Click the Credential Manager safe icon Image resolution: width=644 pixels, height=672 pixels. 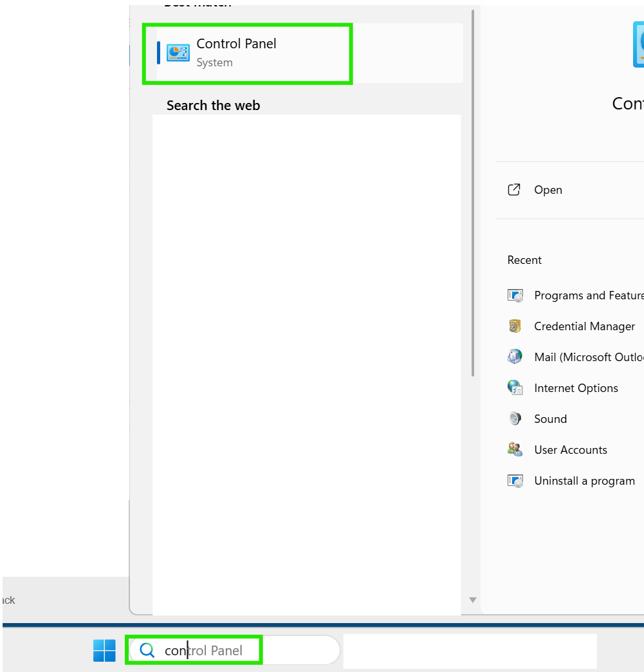(515, 326)
